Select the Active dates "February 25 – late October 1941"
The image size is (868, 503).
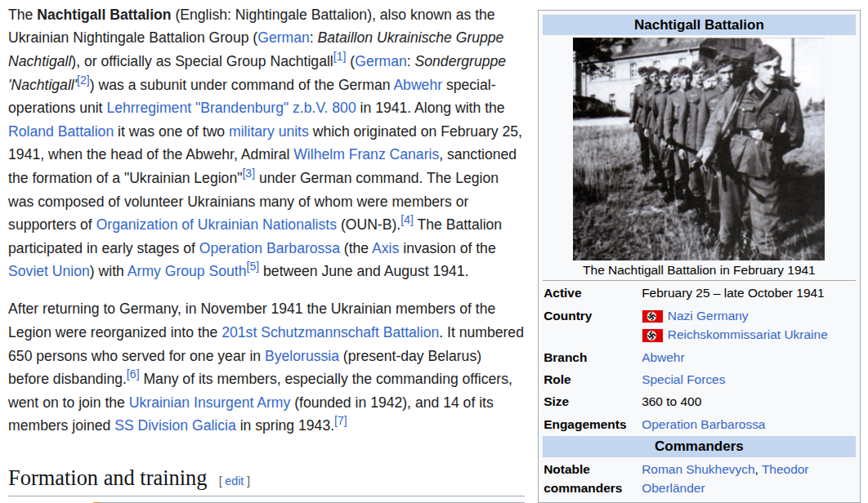[732, 293]
